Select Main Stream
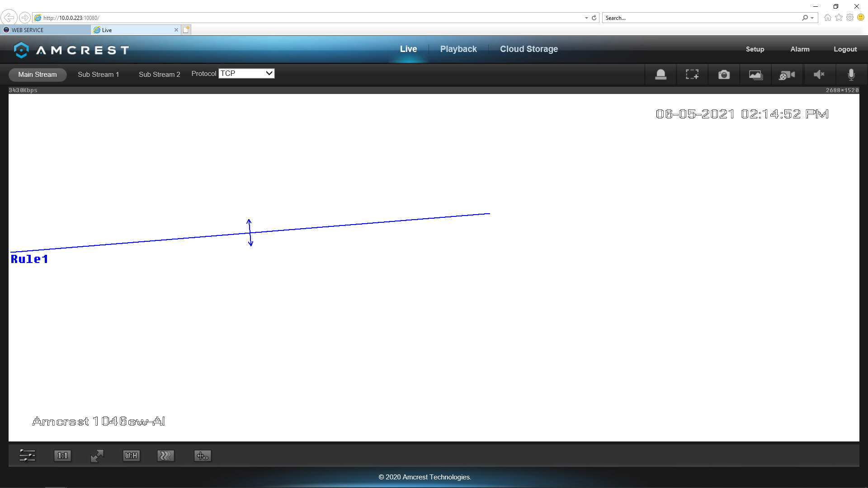Image resolution: width=868 pixels, height=488 pixels. (x=38, y=75)
